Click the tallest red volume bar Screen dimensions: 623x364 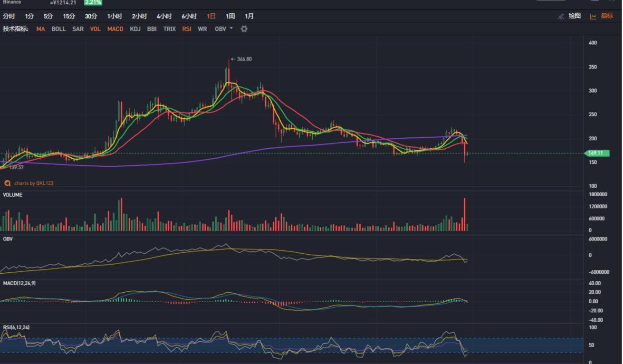(464, 214)
